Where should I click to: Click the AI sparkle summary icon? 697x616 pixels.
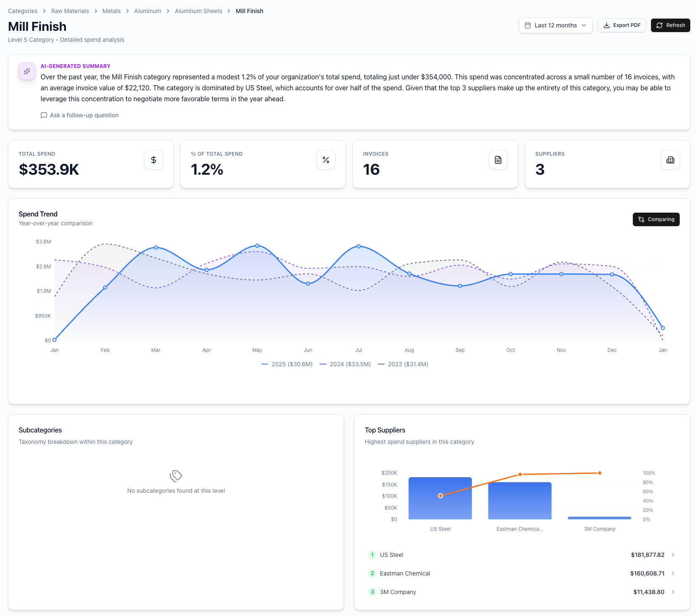click(x=27, y=71)
